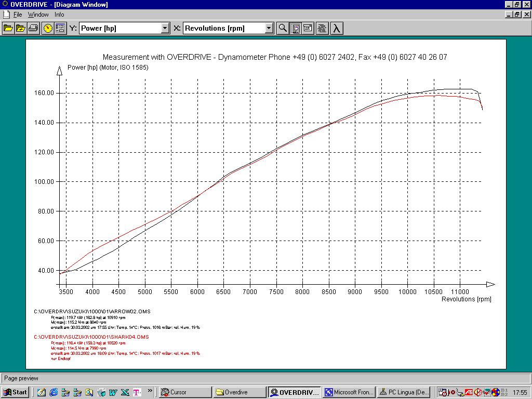Click the yellow gauge dial toolbar icon
Image resolution: width=532 pixels, height=399 pixels.
click(48, 28)
